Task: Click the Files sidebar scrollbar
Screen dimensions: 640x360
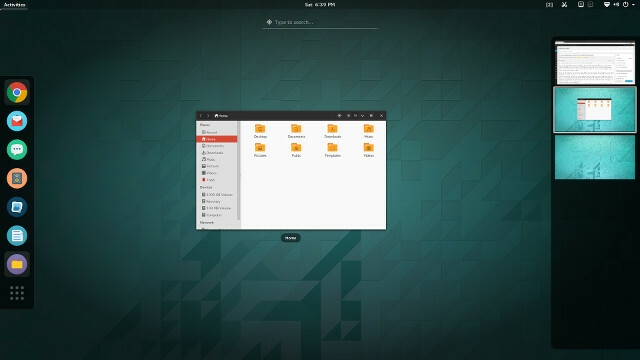Action: 239,171
